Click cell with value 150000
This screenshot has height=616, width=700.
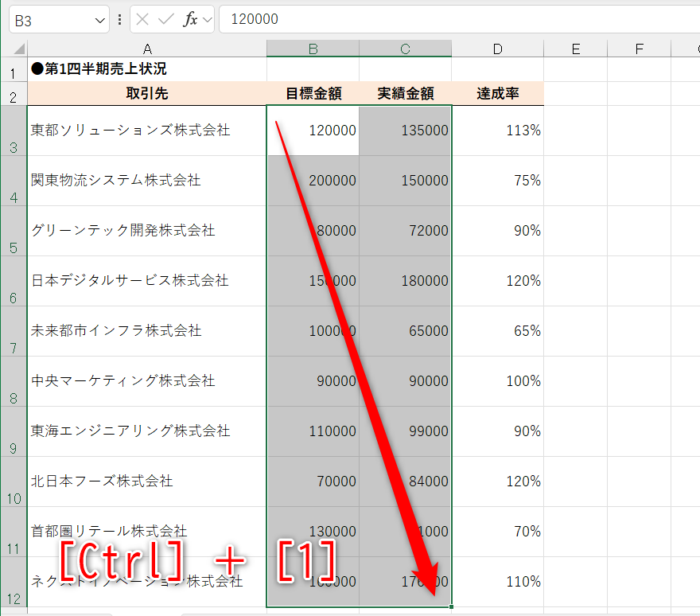coord(406,181)
